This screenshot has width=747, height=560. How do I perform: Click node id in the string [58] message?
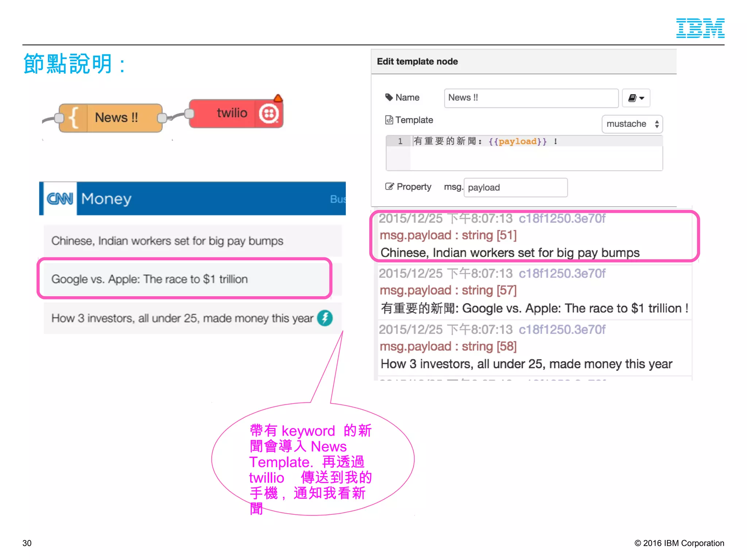tap(562, 330)
